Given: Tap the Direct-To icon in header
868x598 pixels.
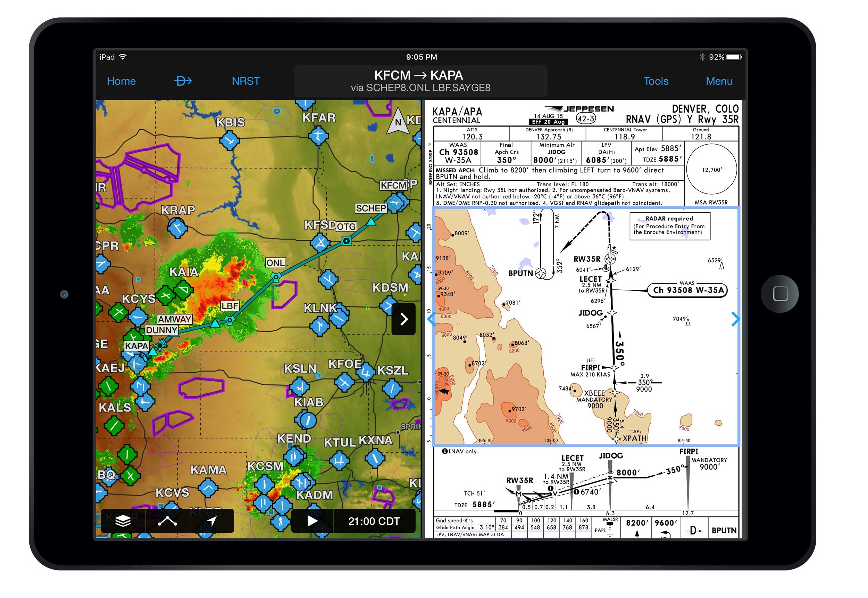Looking at the screenshot, I should tap(183, 81).
